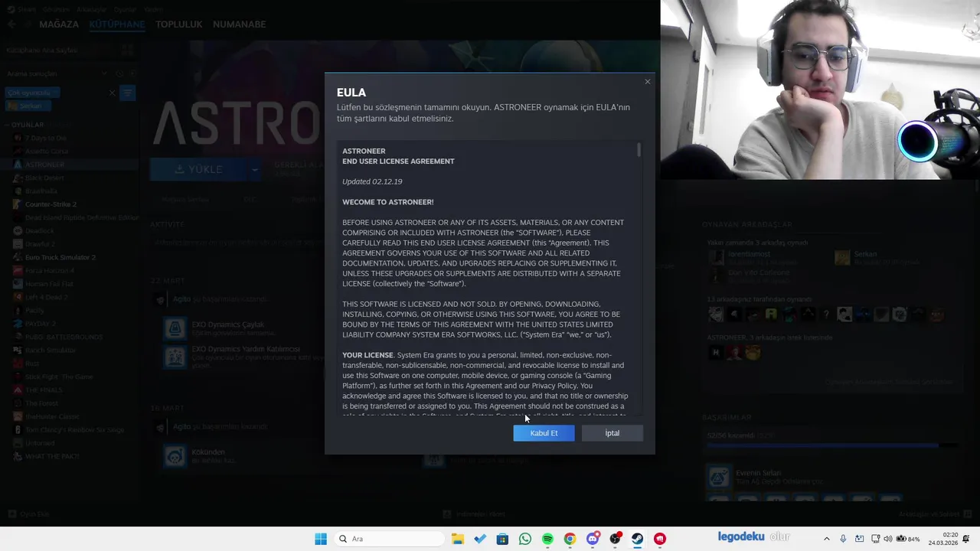Screen dimensions: 980x551
Task: Open the battery 84% indicator
Action: [x=908, y=539]
